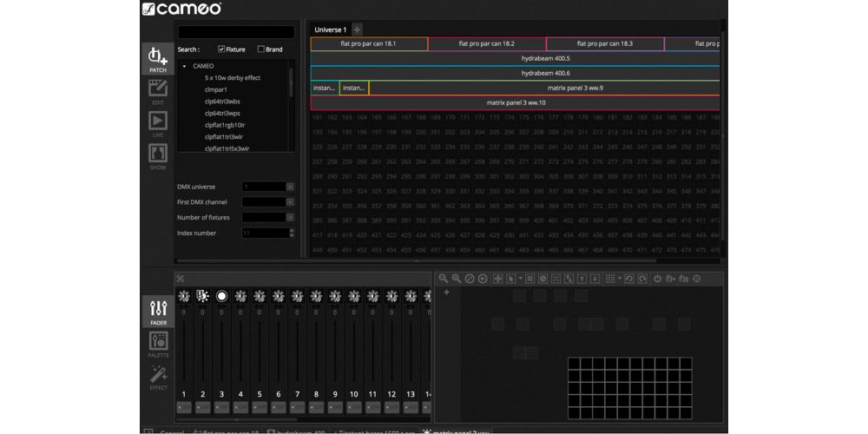
Task: Open the PALETTE panel
Action: pyautogui.click(x=158, y=345)
